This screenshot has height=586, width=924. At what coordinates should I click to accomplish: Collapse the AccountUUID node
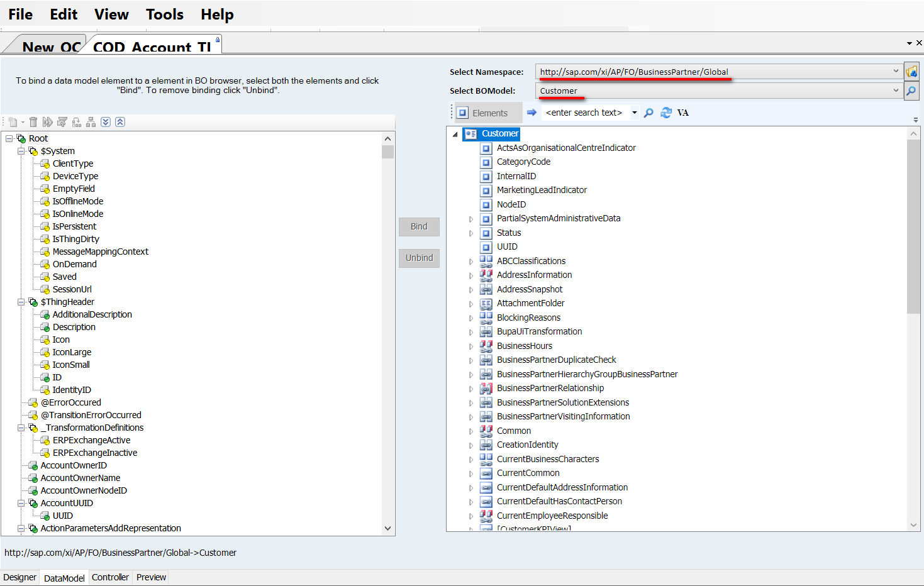click(21, 503)
